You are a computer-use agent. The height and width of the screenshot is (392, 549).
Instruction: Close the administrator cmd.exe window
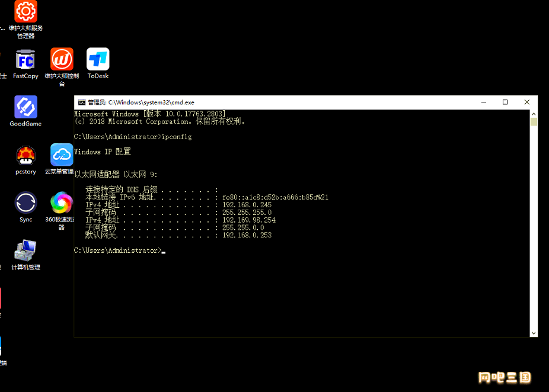point(526,102)
